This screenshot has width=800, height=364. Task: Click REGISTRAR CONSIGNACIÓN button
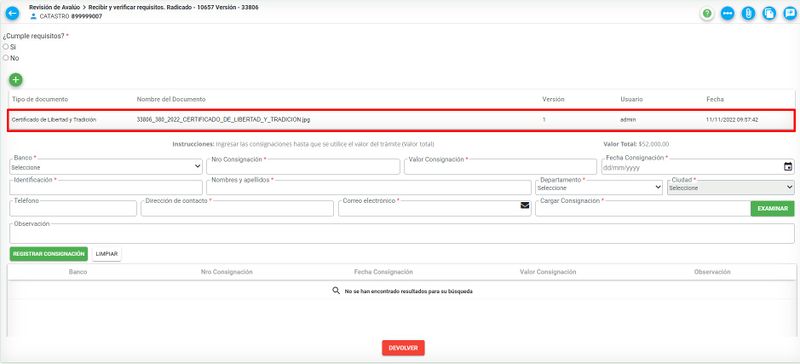pyautogui.click(x=48, y=254)
